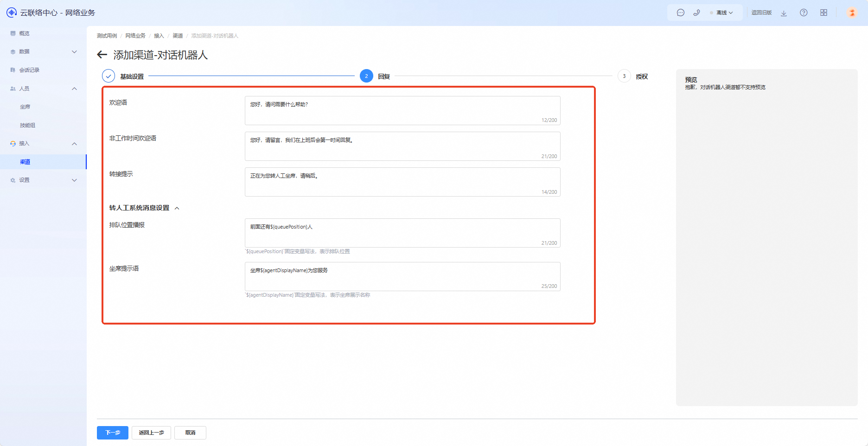Go to the 授权 step label

click(x=642, y=76)
